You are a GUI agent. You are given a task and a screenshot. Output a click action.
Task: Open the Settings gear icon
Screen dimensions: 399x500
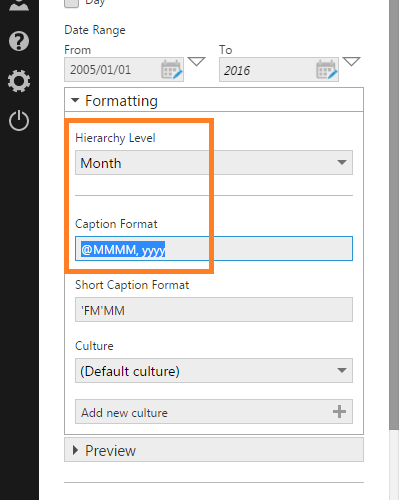[19, 81]
